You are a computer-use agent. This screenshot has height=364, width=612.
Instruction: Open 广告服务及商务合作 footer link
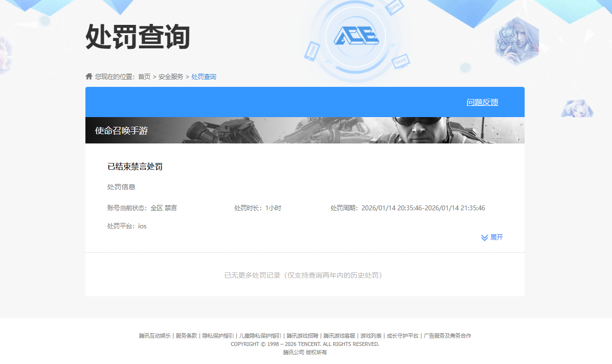click(x=448, y=336)
